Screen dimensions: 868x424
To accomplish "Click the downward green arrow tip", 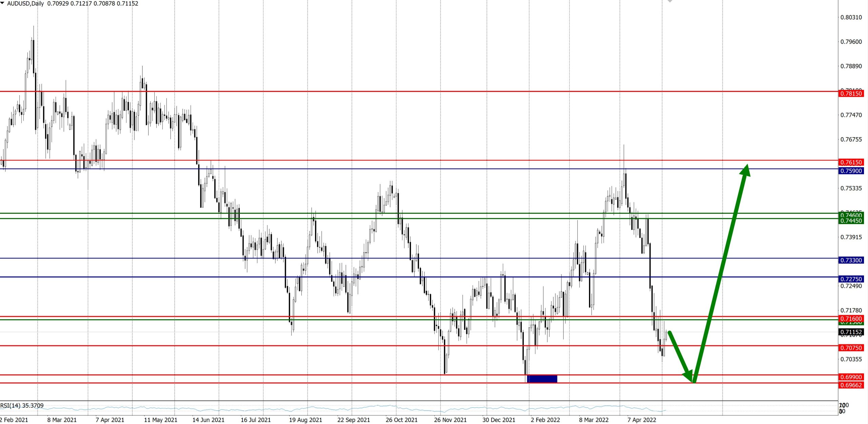I will (691, 378).
